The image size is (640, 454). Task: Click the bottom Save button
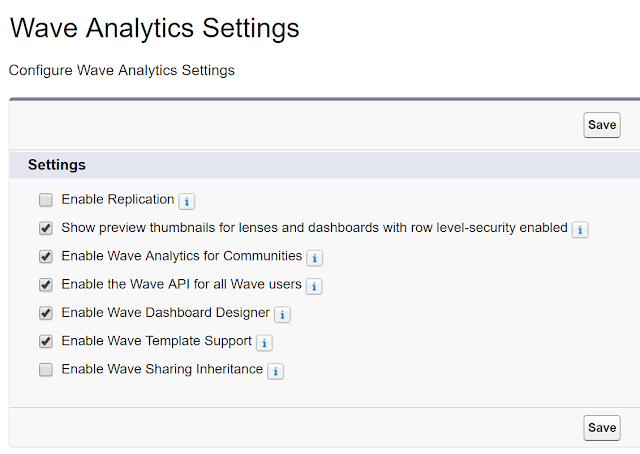click(x=602, y=428)
